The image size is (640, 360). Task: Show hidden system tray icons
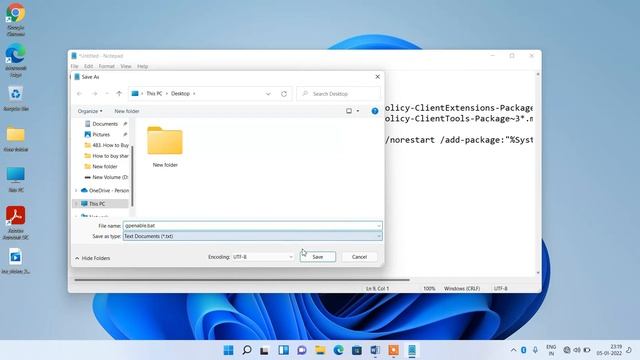click(x=513, y=350)
